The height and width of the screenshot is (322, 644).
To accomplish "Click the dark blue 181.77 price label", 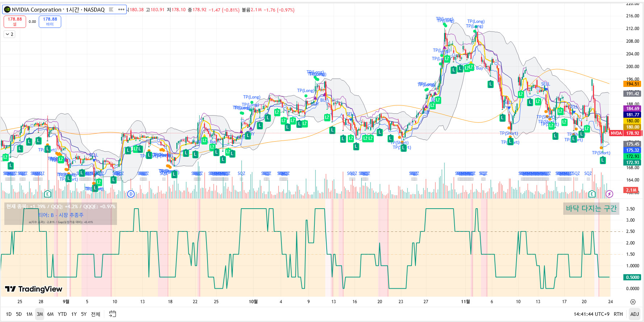I will (633, 115).
